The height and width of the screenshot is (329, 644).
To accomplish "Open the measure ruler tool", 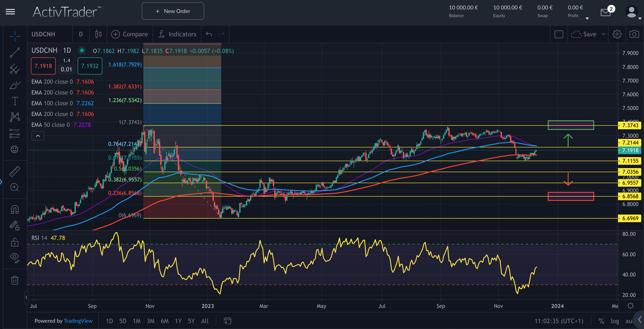I will click(15, 171).
